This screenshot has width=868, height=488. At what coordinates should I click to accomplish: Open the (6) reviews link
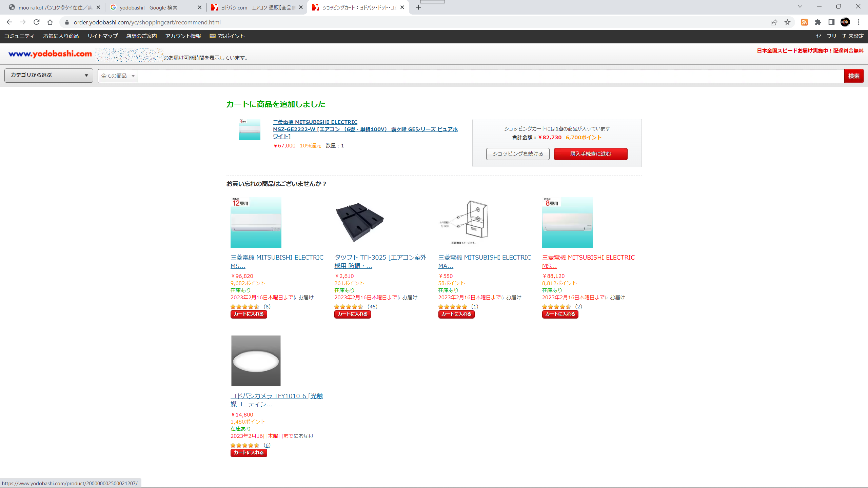pos(267,445)
